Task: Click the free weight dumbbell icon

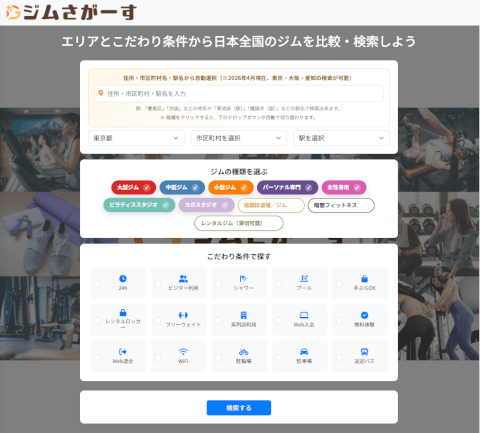Action: pos(183,315)
